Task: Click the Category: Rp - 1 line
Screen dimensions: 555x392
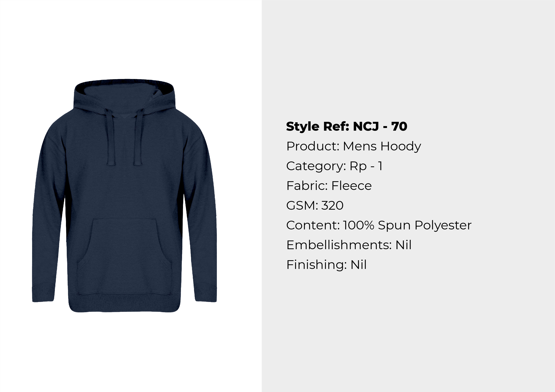Action: pos(334,166)
